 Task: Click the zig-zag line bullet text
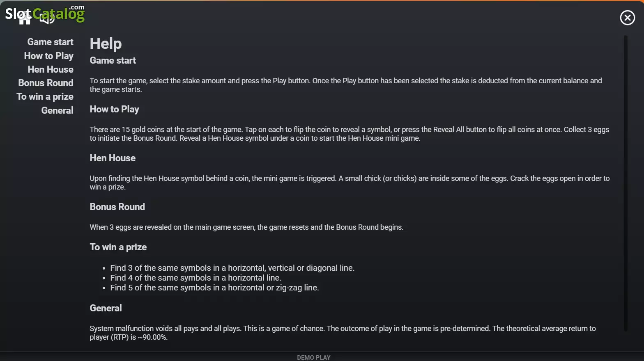click(x=214, y=288)
